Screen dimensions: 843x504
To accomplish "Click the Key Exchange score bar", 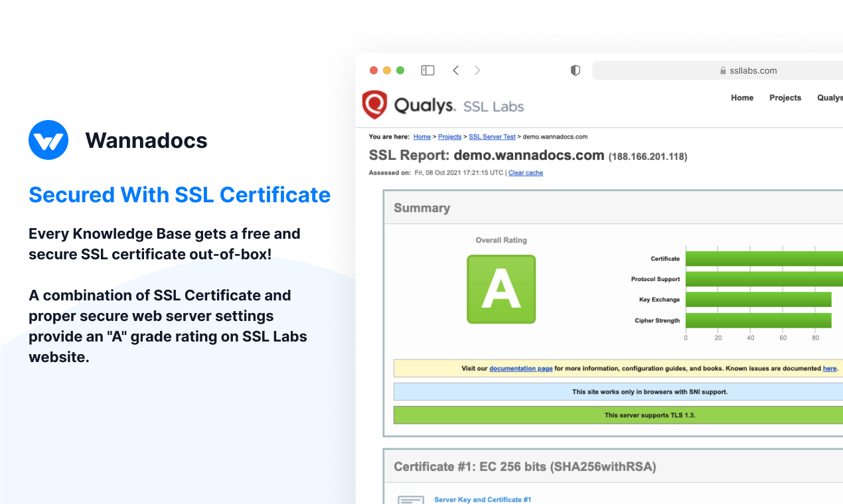I will point(759,300).
